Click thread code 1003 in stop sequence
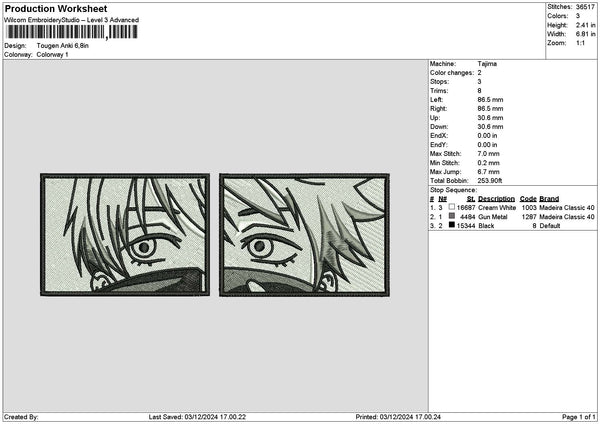The image size is (600, 424). 529,208
